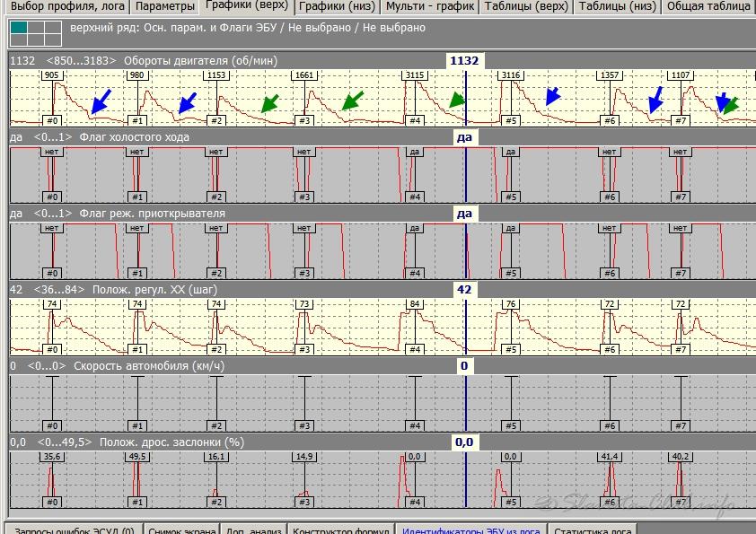Open the 'Мульти - график' tab

tap(430, 6)
